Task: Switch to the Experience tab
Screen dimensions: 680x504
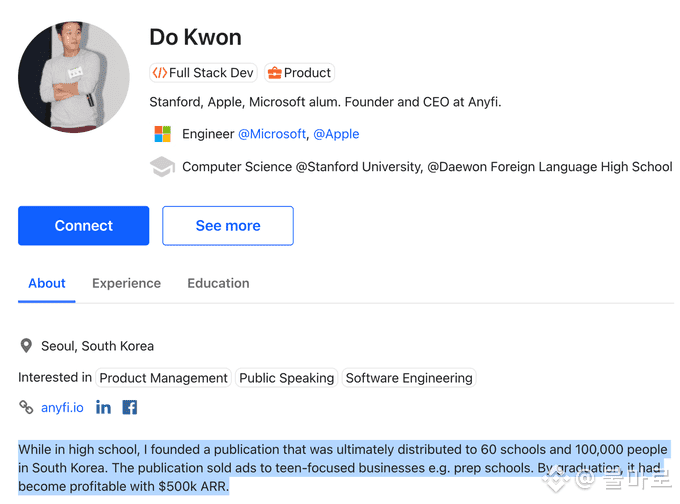Action: 126,283
